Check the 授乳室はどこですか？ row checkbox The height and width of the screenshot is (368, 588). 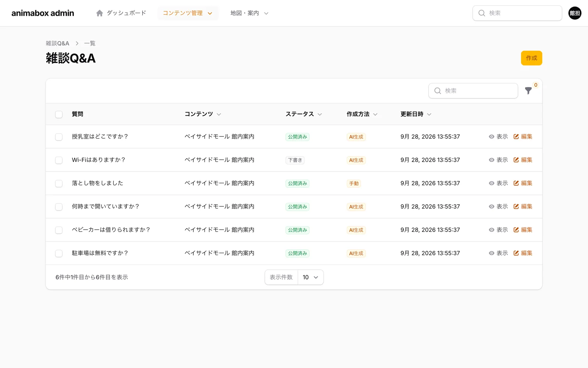point(59,137)
